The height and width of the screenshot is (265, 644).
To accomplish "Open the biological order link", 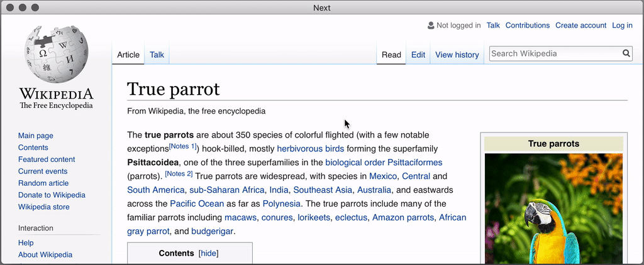I will coord(355,163).
